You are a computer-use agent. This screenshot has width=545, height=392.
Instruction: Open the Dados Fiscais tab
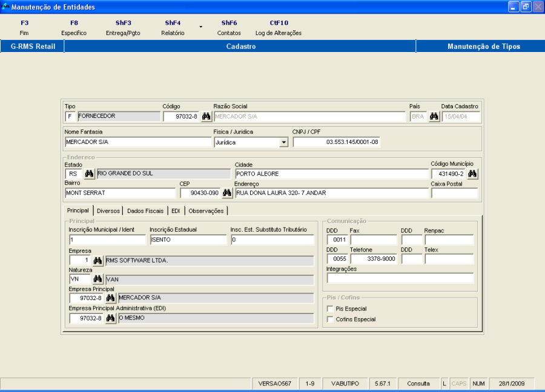145,211
